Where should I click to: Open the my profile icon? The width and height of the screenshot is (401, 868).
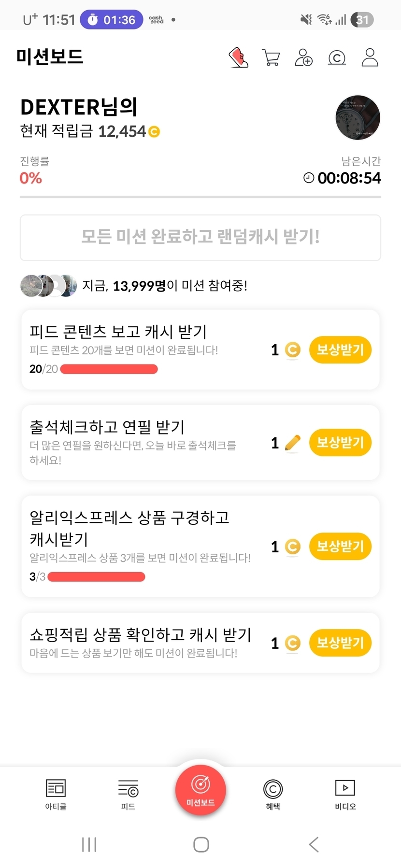(x=370, y=57)
